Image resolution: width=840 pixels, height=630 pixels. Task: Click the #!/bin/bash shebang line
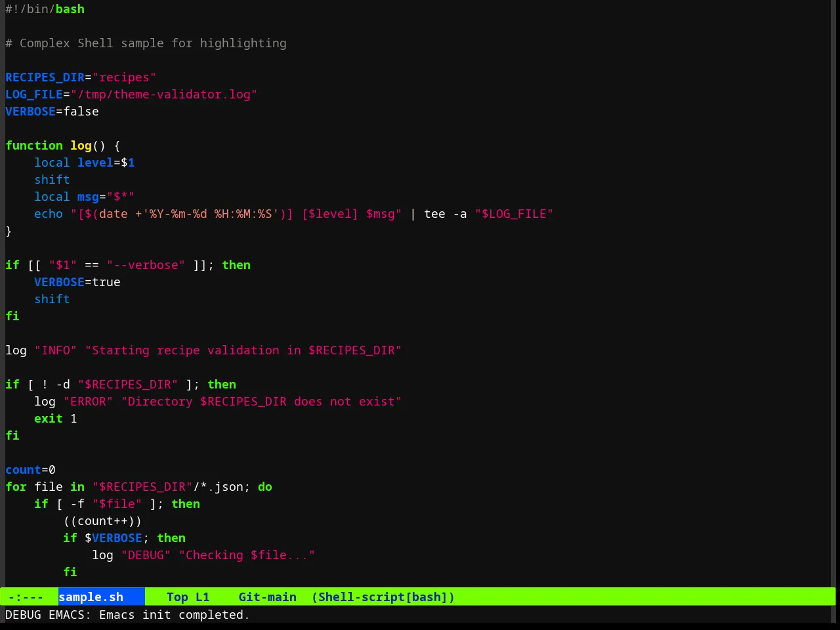pyautogui.click(x=45, y=9)
